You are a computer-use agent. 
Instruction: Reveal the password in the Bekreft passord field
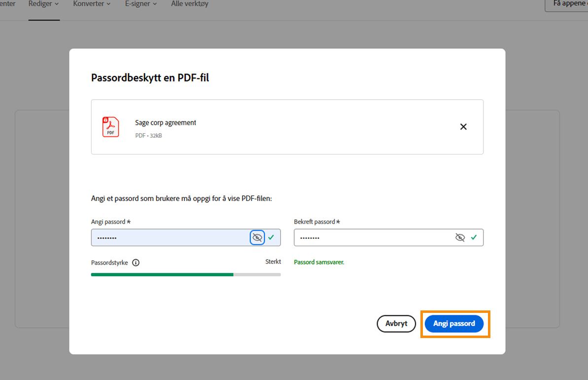tap(460, 237)
